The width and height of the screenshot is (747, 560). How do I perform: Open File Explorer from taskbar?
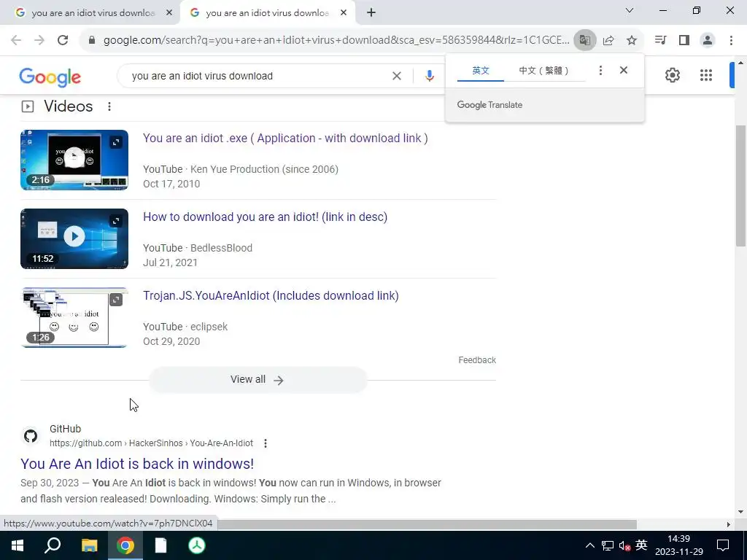pyautogui.click(x=89, y=545)
